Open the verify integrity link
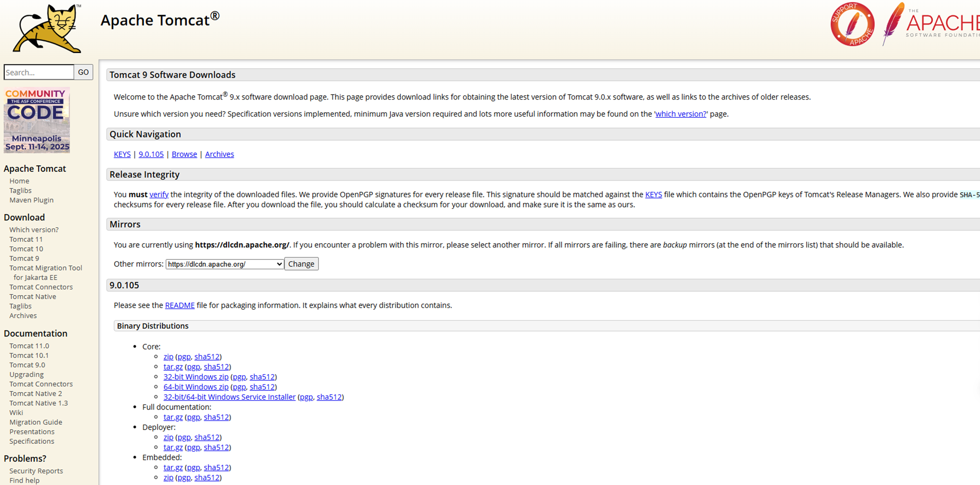The image size is (980, 485). [x=159, y=194]
